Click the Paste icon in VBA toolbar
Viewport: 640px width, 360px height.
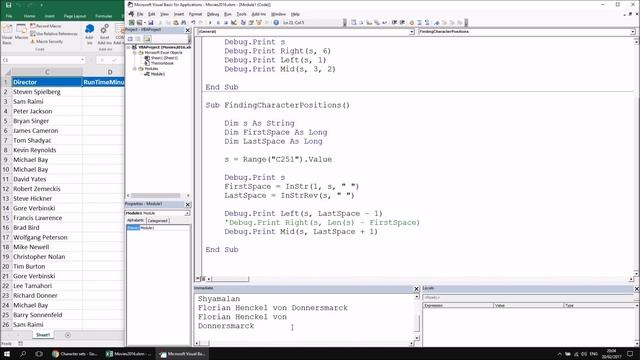pos(176,22)
